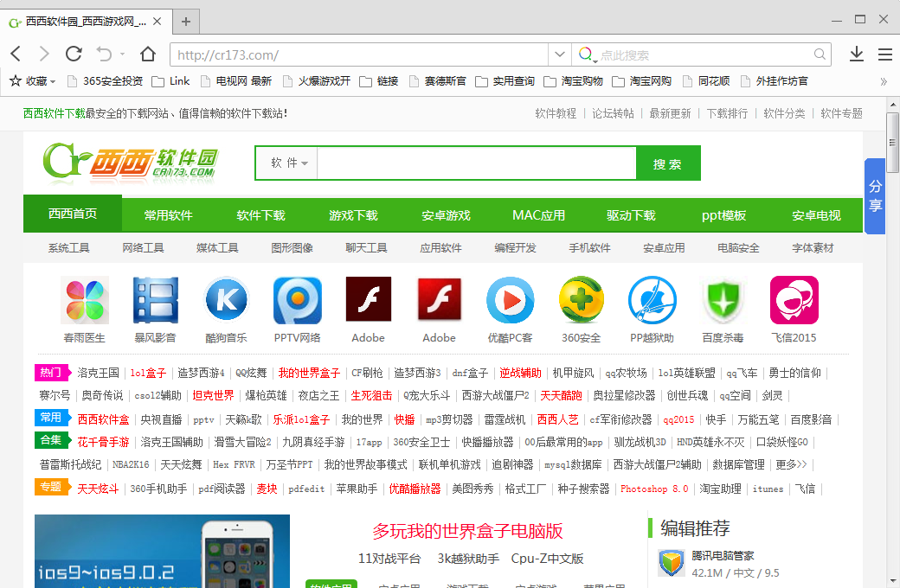The image size is (900, 588).
Task: Open the 优酷PC客 app icon
Action: pyautogui.click(x=511, y=300)
